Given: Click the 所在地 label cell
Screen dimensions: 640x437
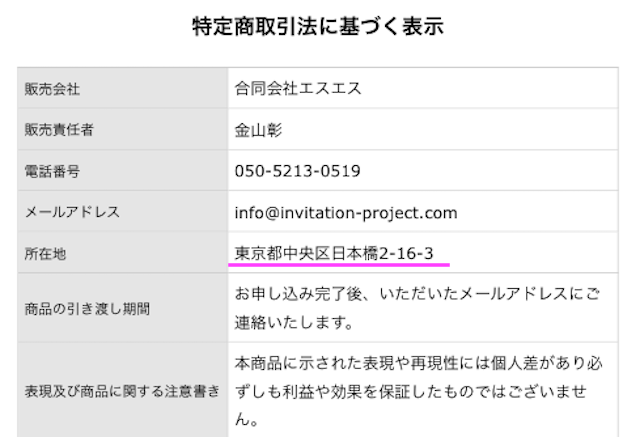Looking at the screenshot, I should click(x=122, y=253).
